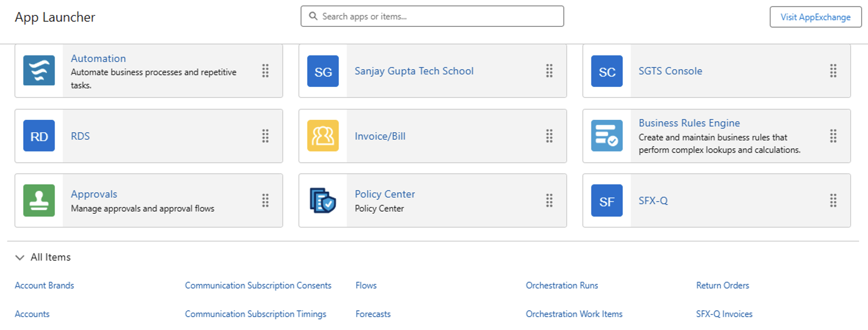Select Communication Subscription Timings link
Image resolution: width=868 pixels, height=330 pixels.
click(255, 314)
